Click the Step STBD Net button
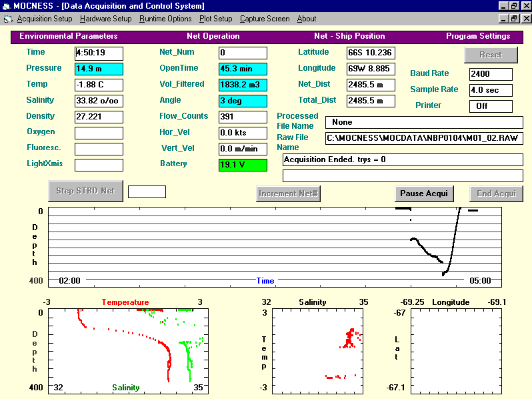This screenshot has height=399, width=532. (x=85, y=191)
